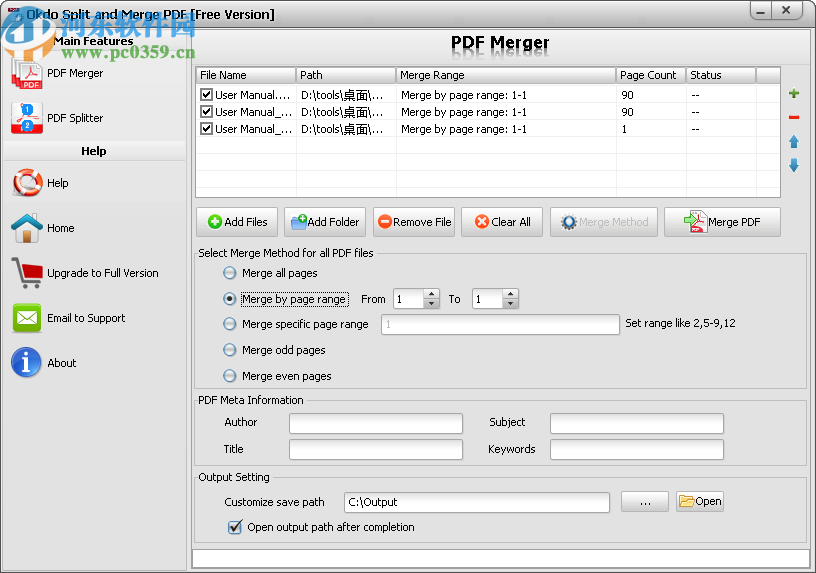This screenshot has height=573, width=816.
Task: Click the Customize save path field
Action: click(x=477, y=502)
